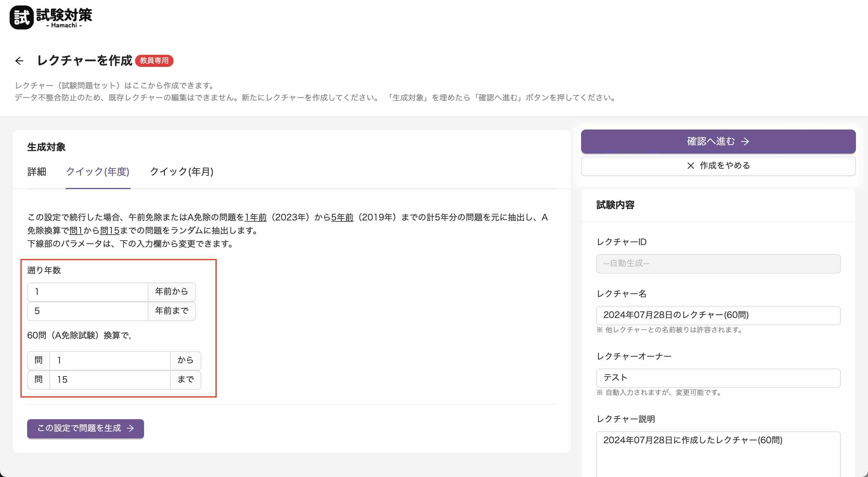Click the 作成をやめる cancel button

coord(718,166)
